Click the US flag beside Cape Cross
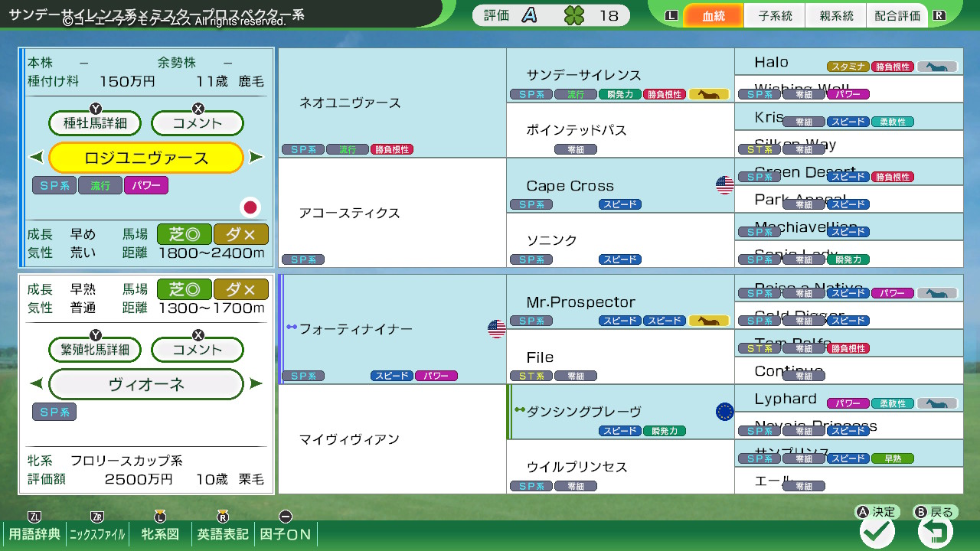The width and height of the screenshot is (980, 551). (724, 185)
